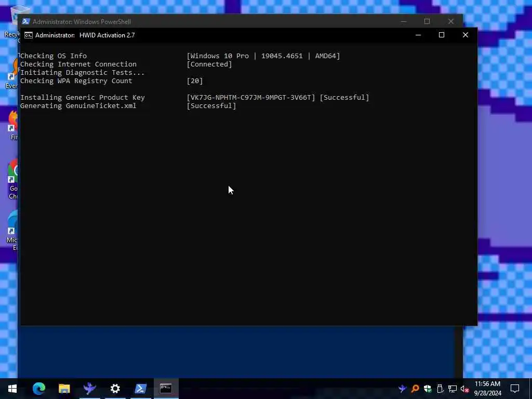Click the PowerShell window's title bar icon
The height and width of the screenshot is (399, 532).
[26, 21]
